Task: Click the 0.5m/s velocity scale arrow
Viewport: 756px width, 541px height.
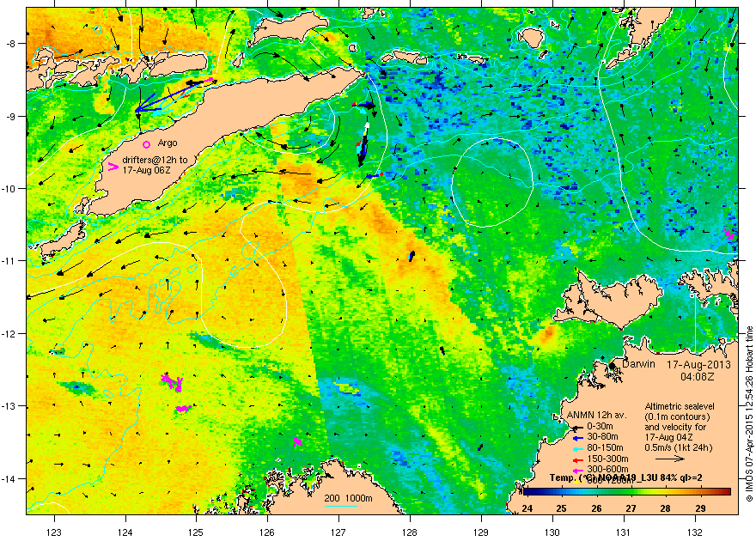Action: pos(670,459)
